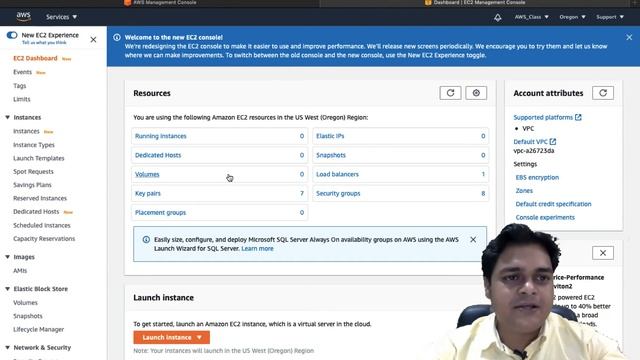Collapse the Elastic Block Store section
640x360 pixels.
click(x=7, y=289)
